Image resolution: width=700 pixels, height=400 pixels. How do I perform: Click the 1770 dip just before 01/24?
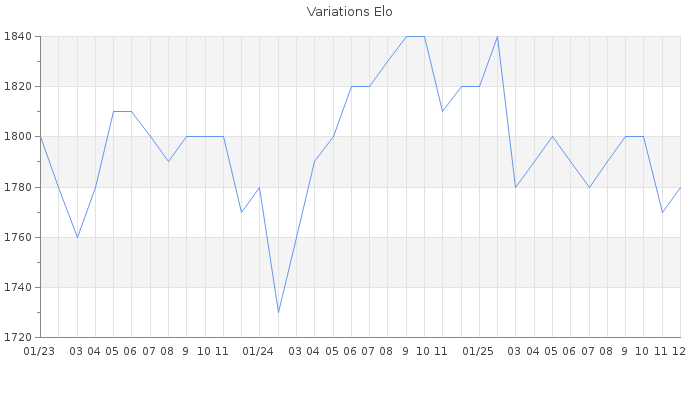coord(241,212)
